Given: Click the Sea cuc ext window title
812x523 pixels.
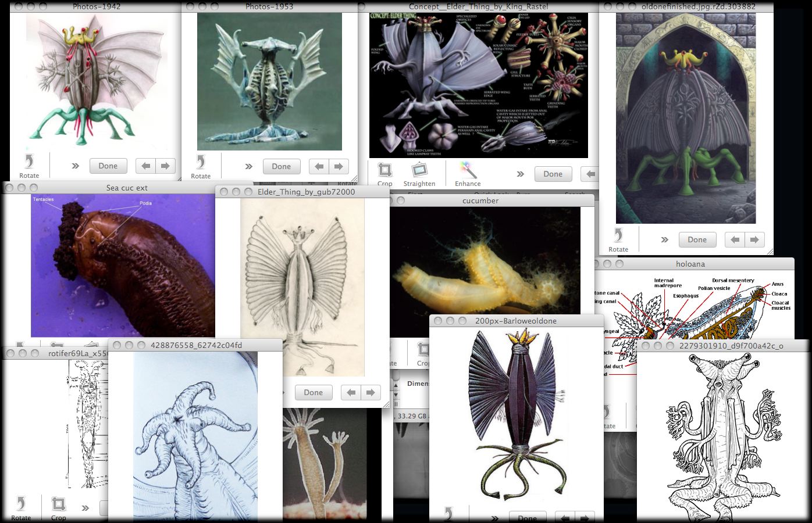Looking at the screenshot, I should click(x=127, y=188).
